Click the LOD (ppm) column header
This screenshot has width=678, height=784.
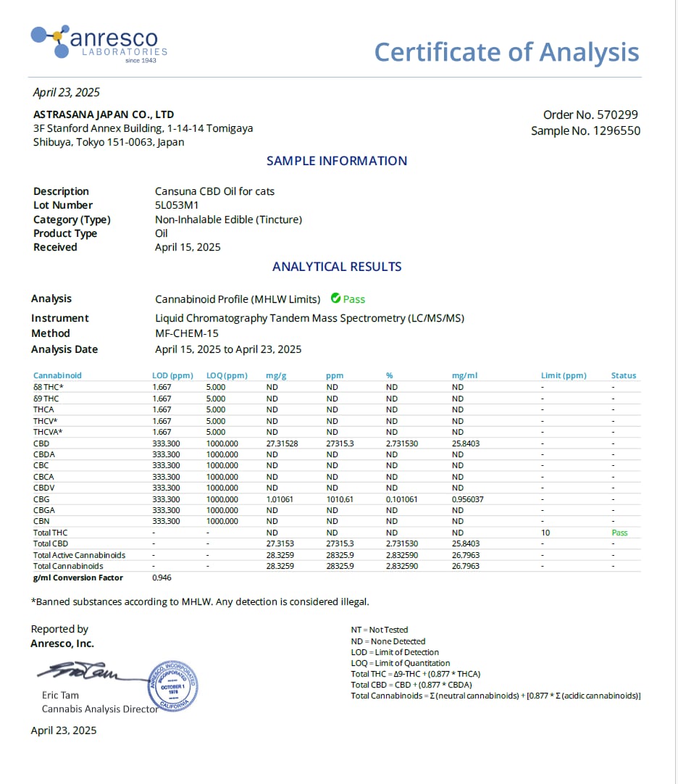(x=172, y=375)
